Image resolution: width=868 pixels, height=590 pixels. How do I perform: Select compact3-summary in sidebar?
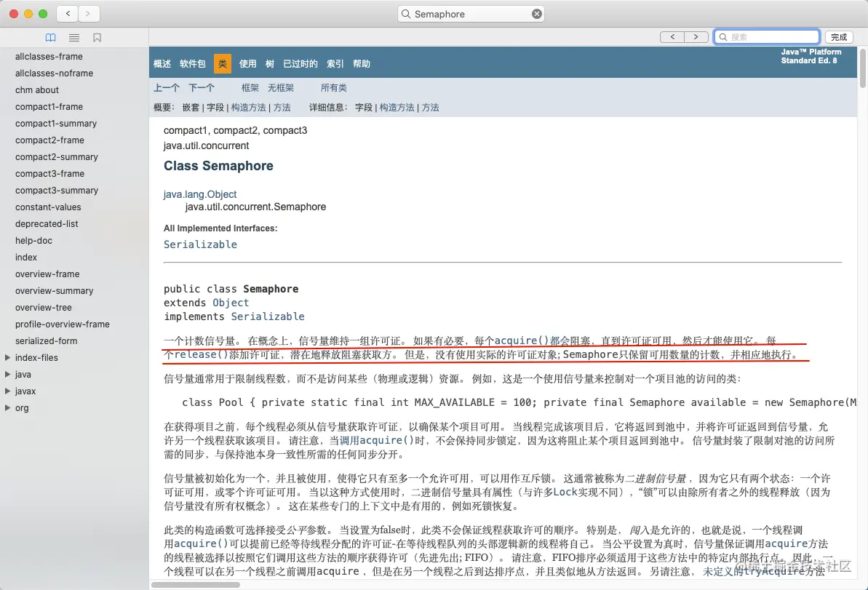57,190
